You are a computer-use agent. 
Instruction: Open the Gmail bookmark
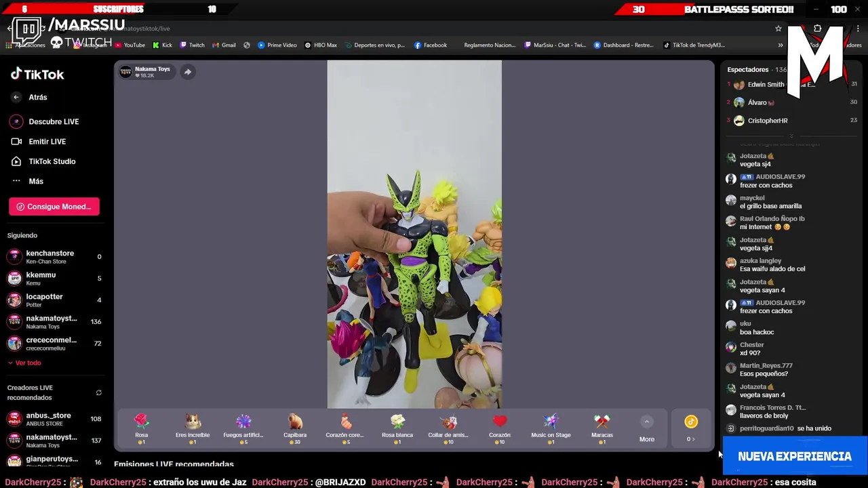[x=224, y=45]
